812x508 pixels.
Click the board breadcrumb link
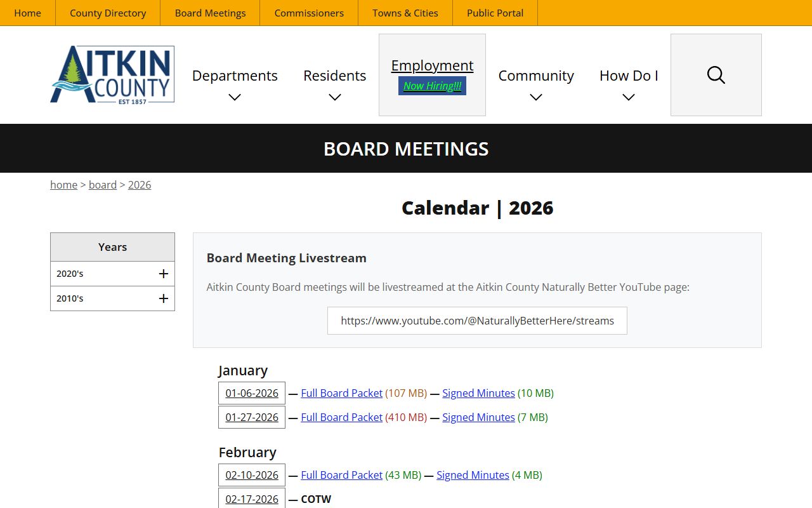103,185
